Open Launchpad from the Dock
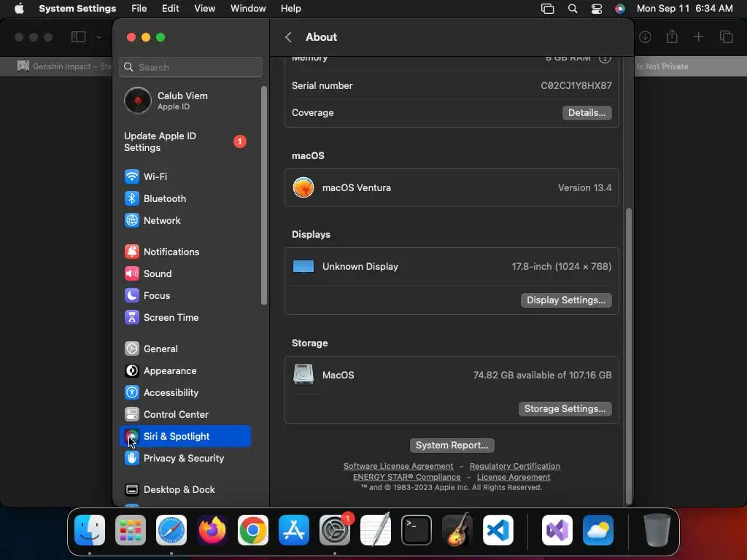 (x=131, y=530)
